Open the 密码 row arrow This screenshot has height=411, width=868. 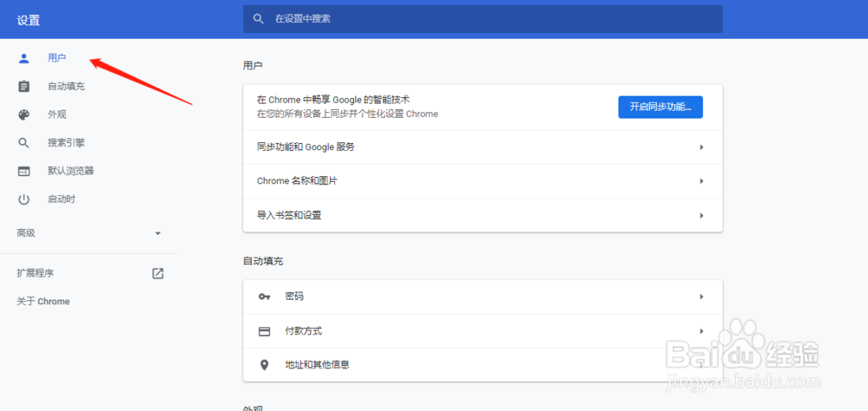[701, 297]
